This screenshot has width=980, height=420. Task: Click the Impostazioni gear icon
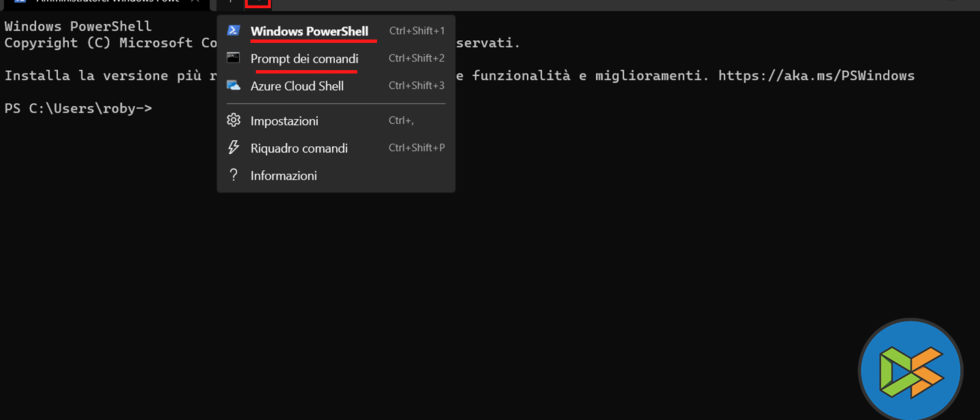[233, 121]
